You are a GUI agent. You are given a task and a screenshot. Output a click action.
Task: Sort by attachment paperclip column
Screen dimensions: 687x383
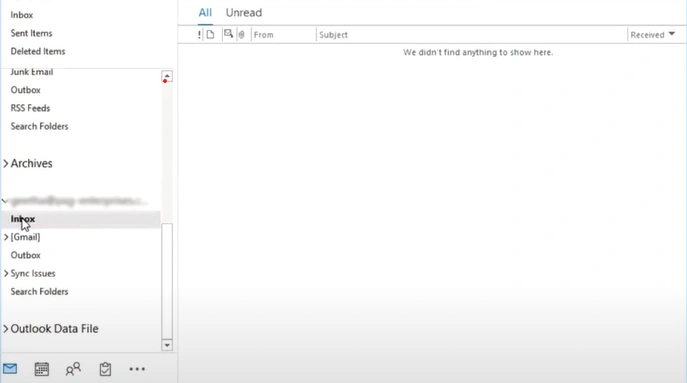(x=241, y=35)
